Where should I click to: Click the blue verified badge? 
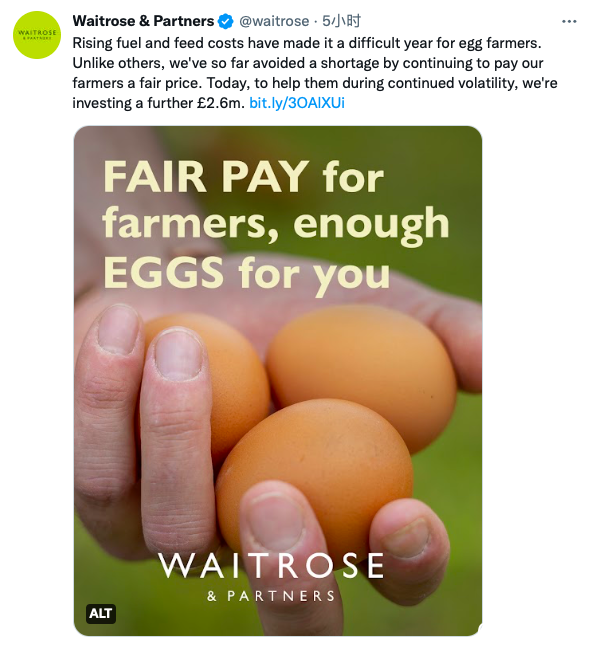(x=225, y=21)
